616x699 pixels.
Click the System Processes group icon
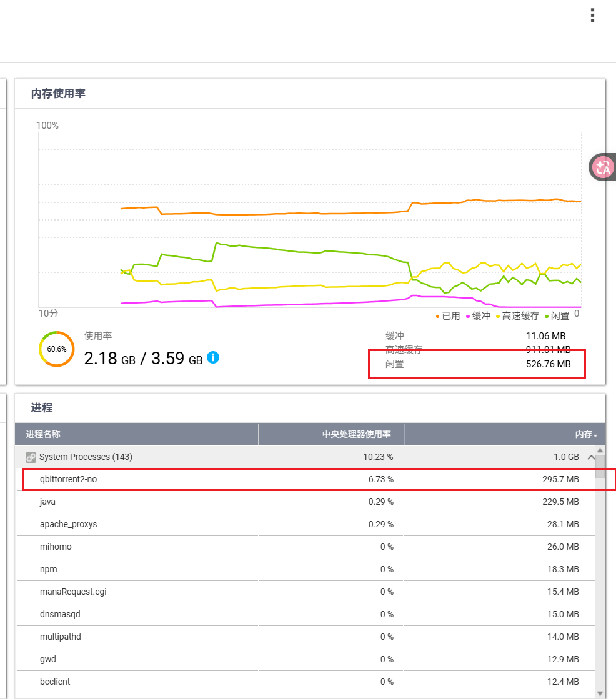click(x=31, y=457)
